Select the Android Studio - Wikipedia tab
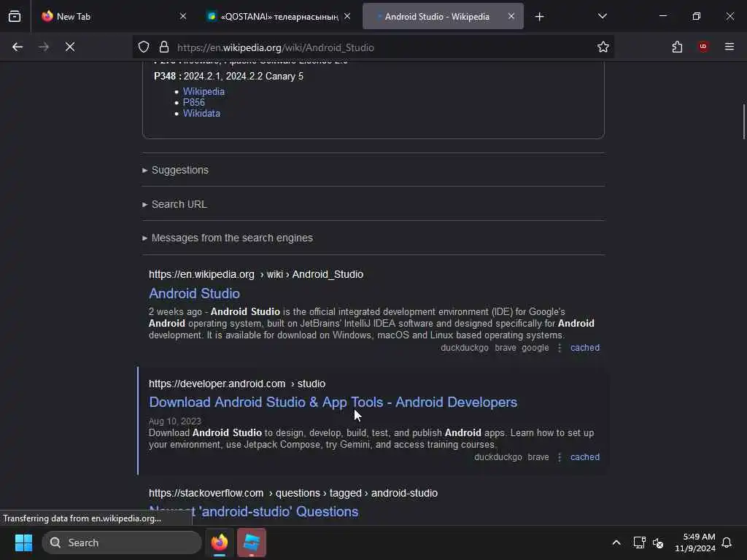The width and height of the screenshot is (747, 560). 443,16
